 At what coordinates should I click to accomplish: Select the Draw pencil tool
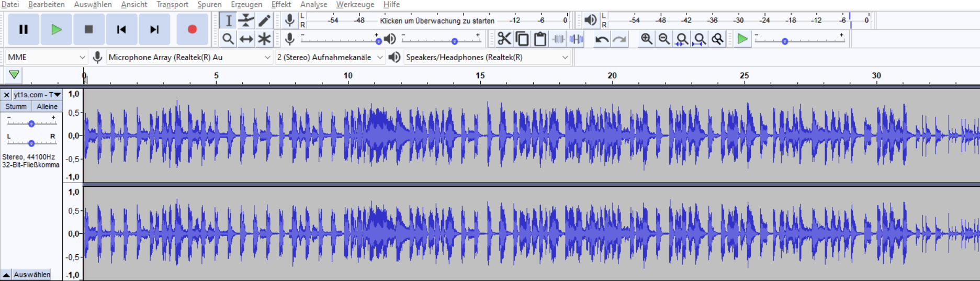pos(264,21)
